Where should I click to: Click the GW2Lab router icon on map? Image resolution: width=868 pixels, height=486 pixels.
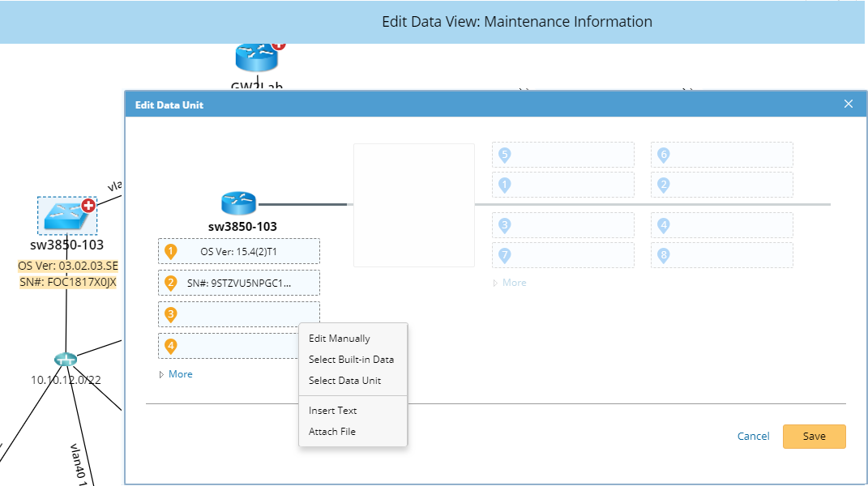click(256, 57)
